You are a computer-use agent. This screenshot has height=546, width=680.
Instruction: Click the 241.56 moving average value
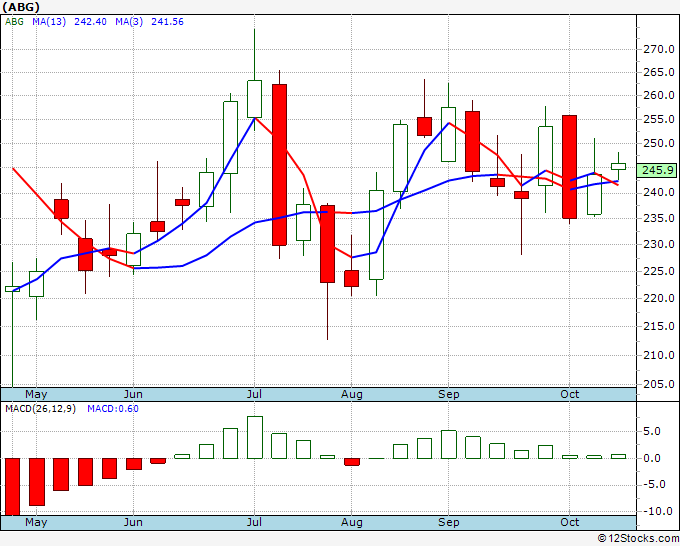click(x=167, y=22)
